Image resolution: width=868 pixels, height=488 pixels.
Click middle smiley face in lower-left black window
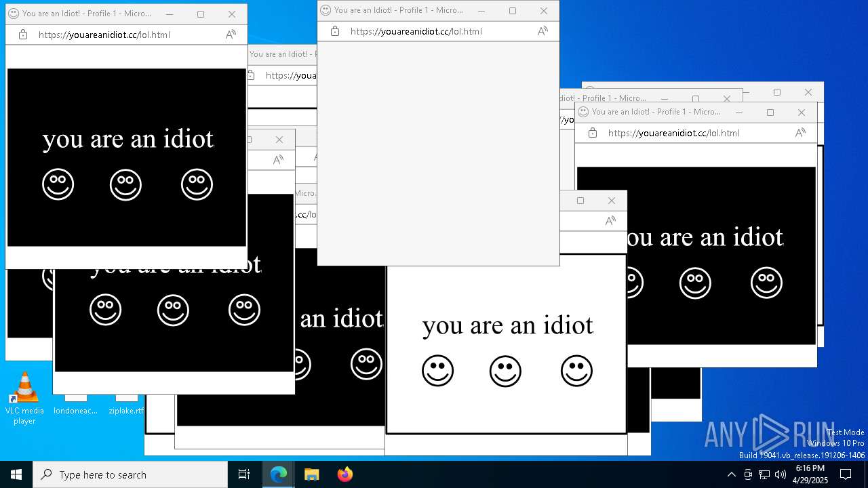click(x=173, y=310)
